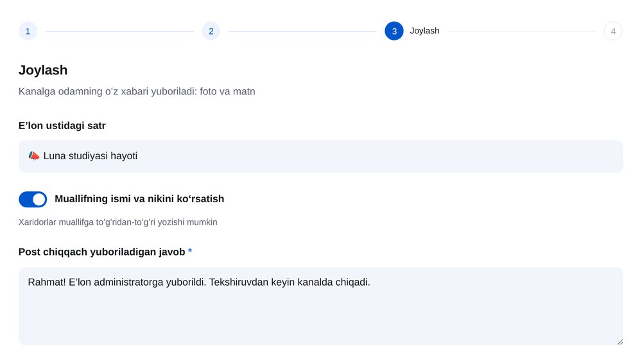Viewport: 642px width, 364px height.
Task: Click the Joylash step label
Action: [x=424, y=31]
